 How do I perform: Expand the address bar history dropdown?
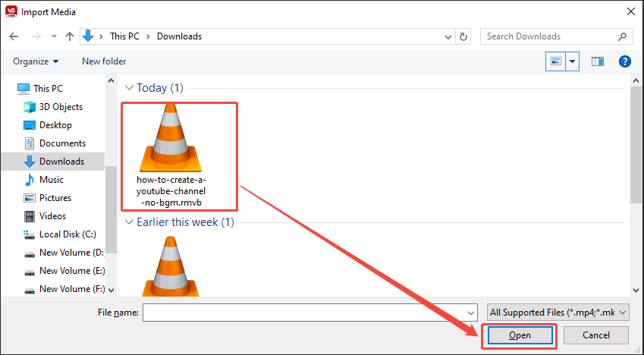pyautogui.click(x=448, y=36)
